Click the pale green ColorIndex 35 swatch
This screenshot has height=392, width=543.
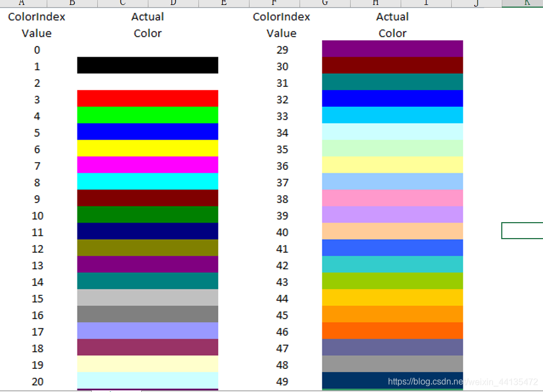click(392, 148)
